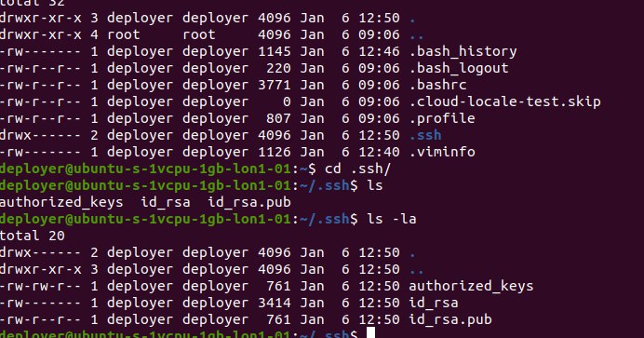Click the 12:46 timestamp of .bash_history
The image size is (644, 338).
tap(379, 52)
